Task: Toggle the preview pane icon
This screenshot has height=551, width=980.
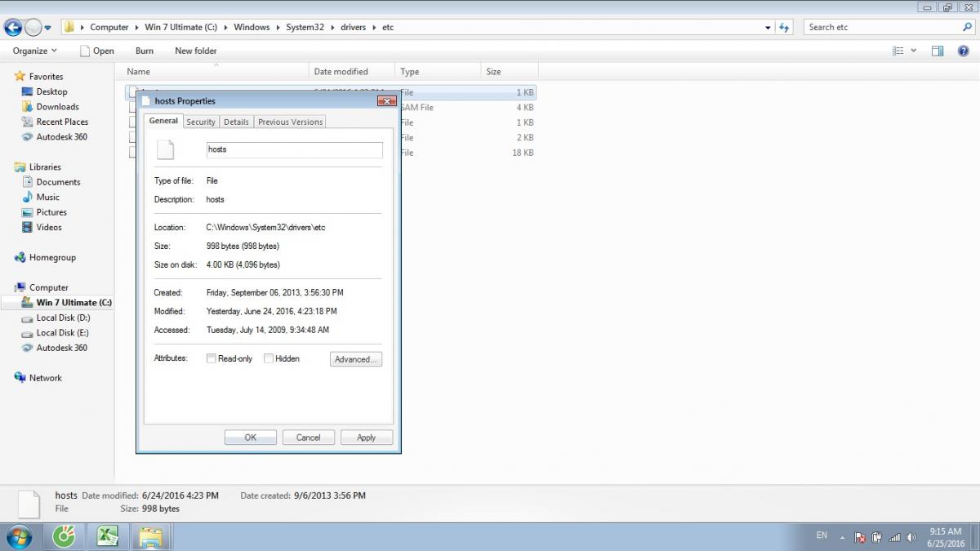Action: point(938,51)
